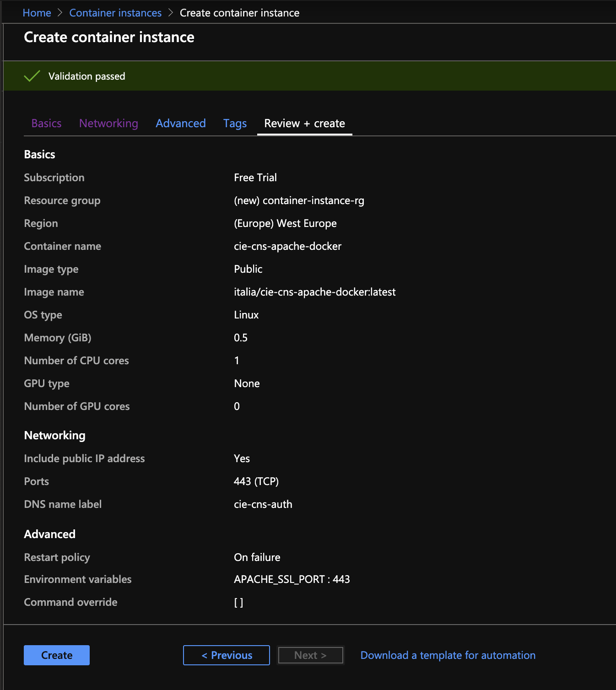The height and width of the screenshot is (690, 616).
Task: Go to Home breadcrumb link
Action: (x=37, y=13)
